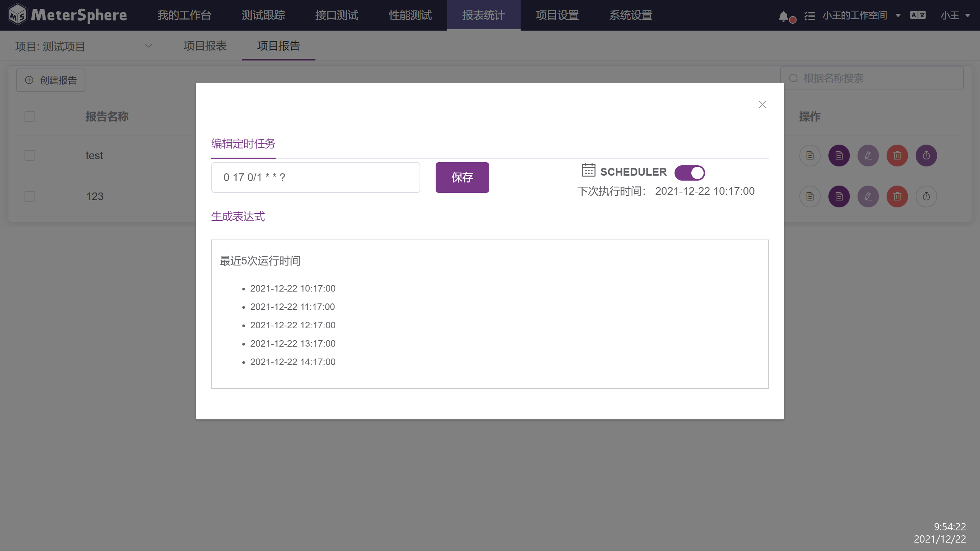Expand the 项目: 测试项目 project dropdown

point(83,46)
